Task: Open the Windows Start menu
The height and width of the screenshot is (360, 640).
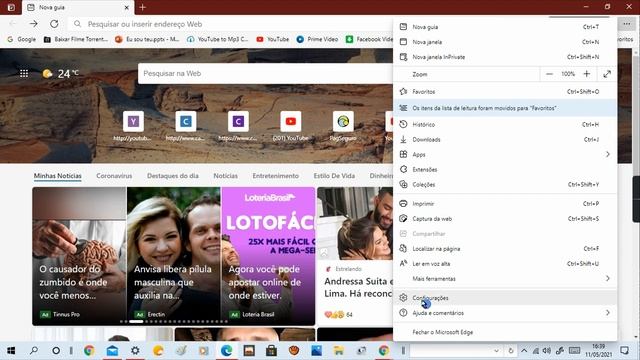Action: pos(11,351)
